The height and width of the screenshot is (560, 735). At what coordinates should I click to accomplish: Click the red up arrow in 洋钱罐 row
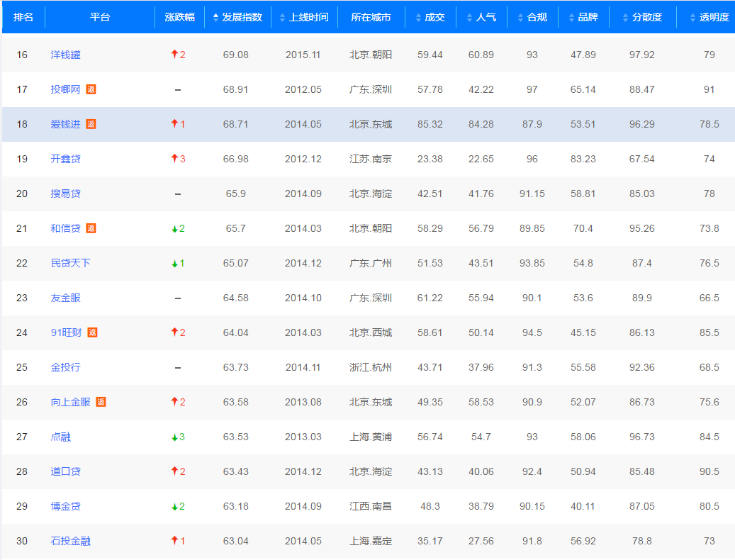coord(174,55)
